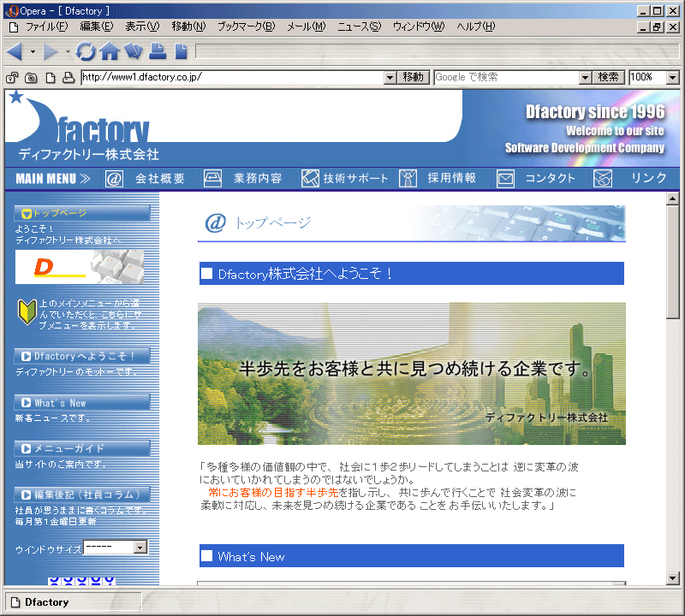The image size is (685, 616).
Task: Click the @ icon next to 会社概要
Action: point(114,179)
